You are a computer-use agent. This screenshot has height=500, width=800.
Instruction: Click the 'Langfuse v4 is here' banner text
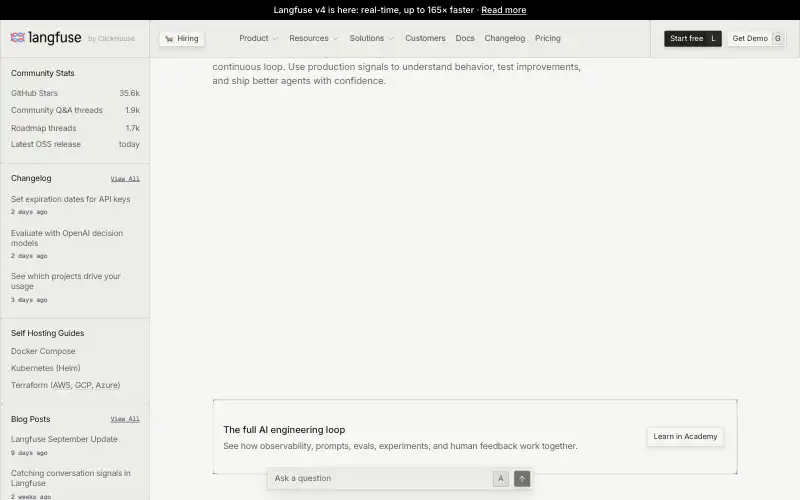373,10
